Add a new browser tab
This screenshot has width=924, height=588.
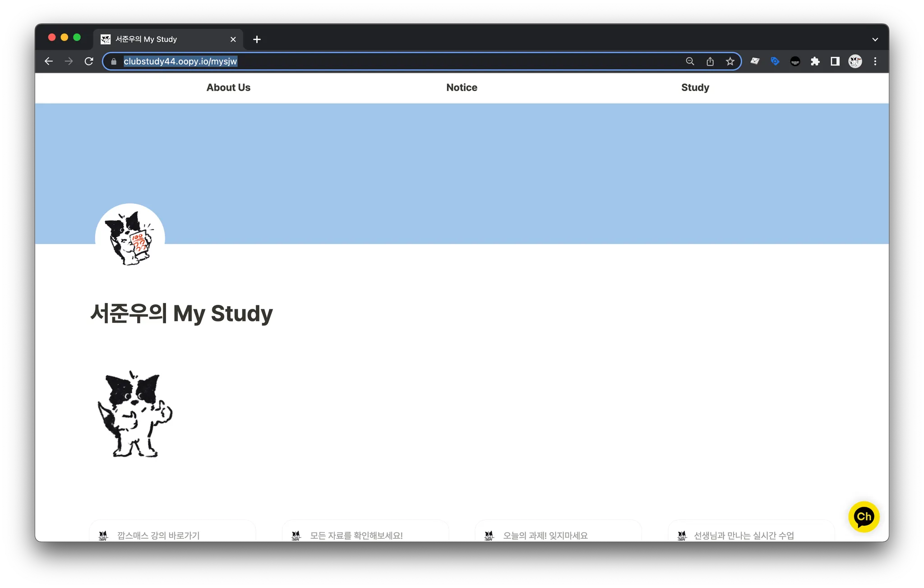[x=257, y=40]
